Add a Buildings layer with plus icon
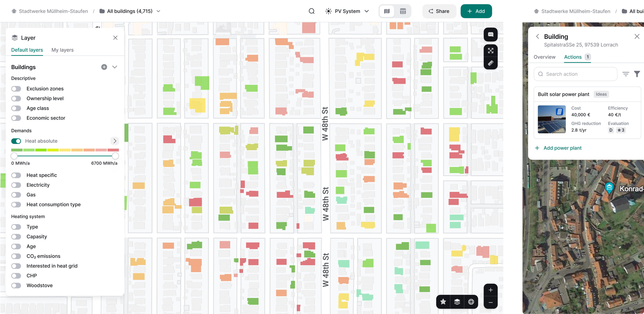 click(x=104, y=67)
